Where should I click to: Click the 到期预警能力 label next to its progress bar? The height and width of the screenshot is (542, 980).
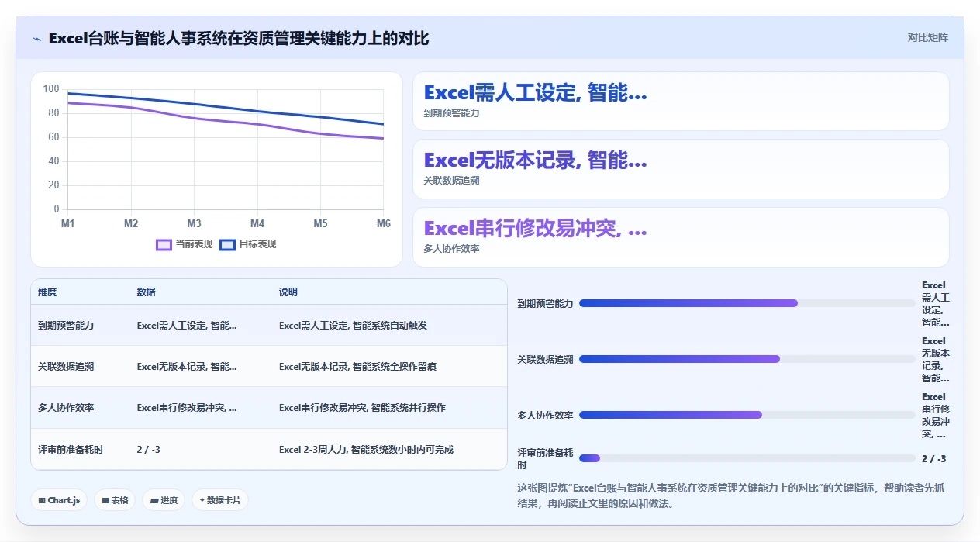coord(545,303)
